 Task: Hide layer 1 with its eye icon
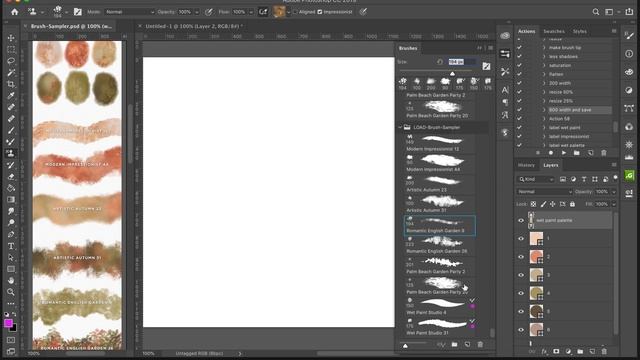coord(521,238)
